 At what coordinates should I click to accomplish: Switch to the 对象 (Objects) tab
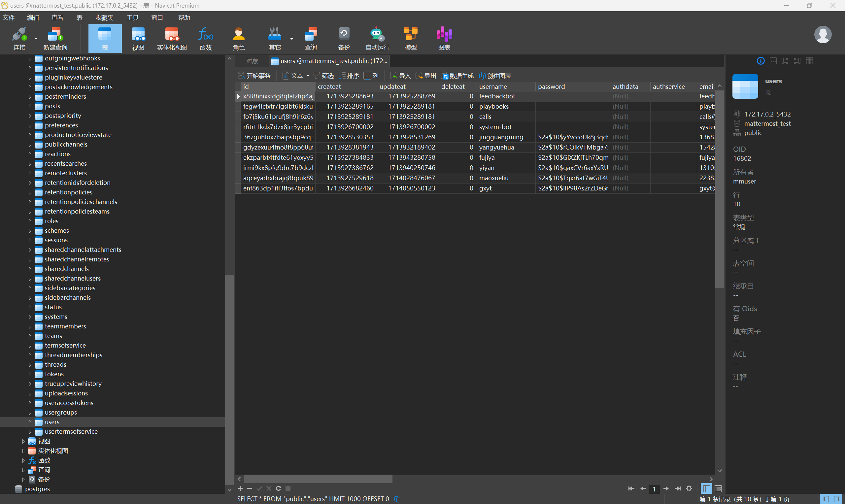252,61
